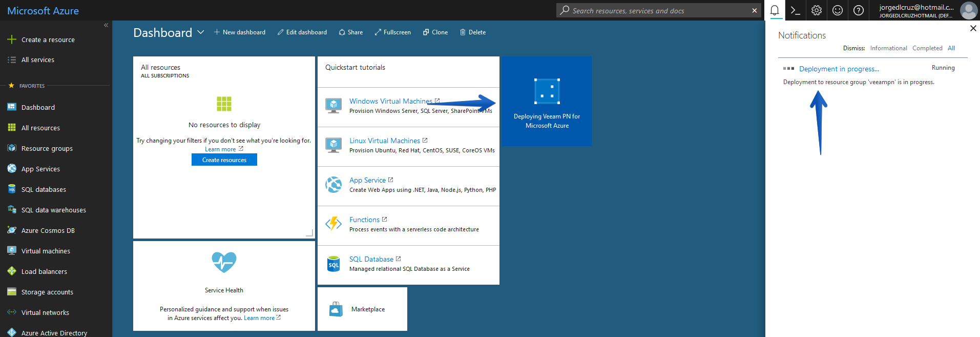Click the Linux Virtual Machines monitor icon

tap(333, 145)
